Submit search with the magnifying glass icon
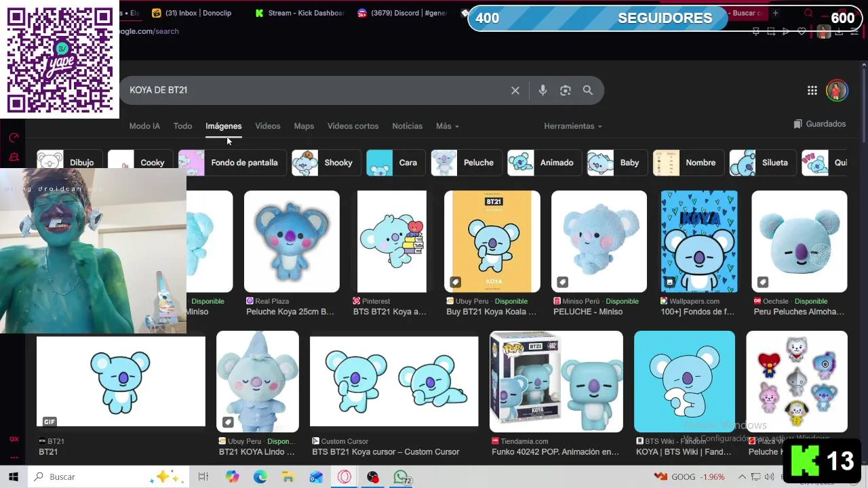The height and width of the screenshot is (488, 868). [x=588, y=90]
